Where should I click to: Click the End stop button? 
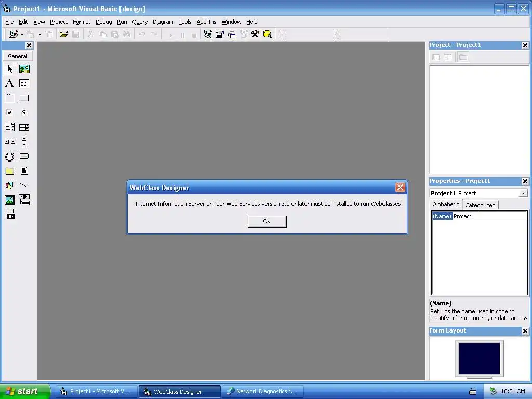coord(194,35)
